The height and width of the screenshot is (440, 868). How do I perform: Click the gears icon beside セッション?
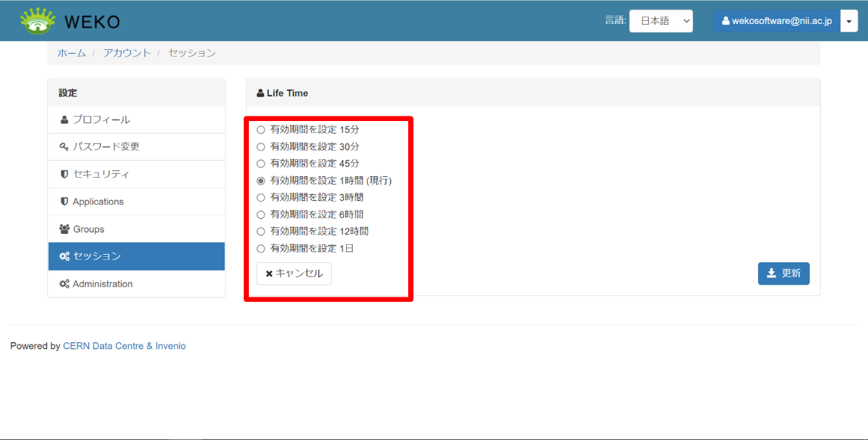pyautogui.click(x=64, y=256)
